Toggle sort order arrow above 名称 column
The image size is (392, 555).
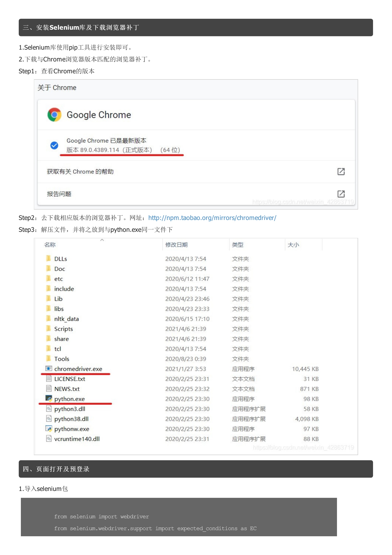(102, 240)
